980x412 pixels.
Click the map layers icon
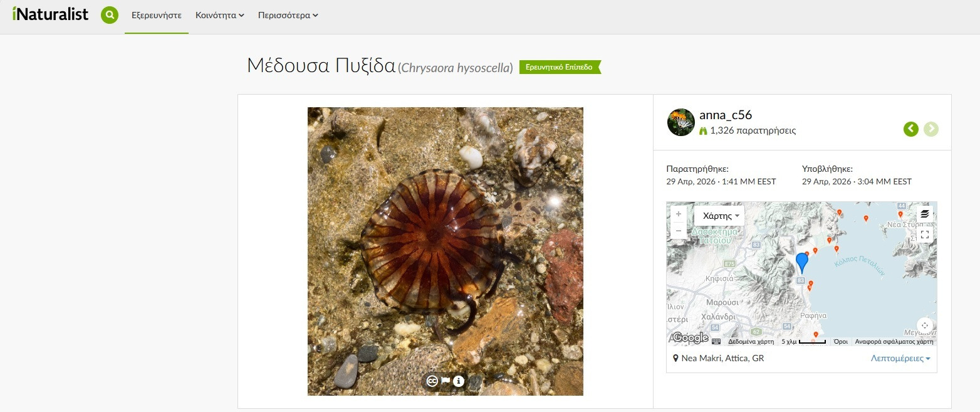[x=925, y=214]
